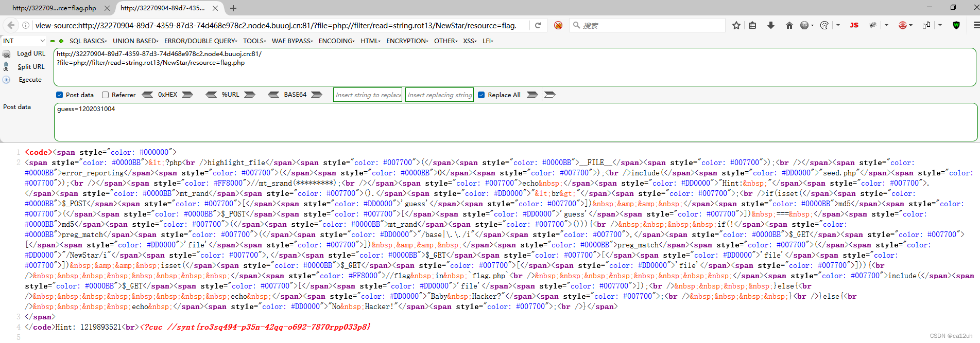Screen dimensions: 980x343
Task: Expand the ENCODING menu
Action: (x=336, y=41)
